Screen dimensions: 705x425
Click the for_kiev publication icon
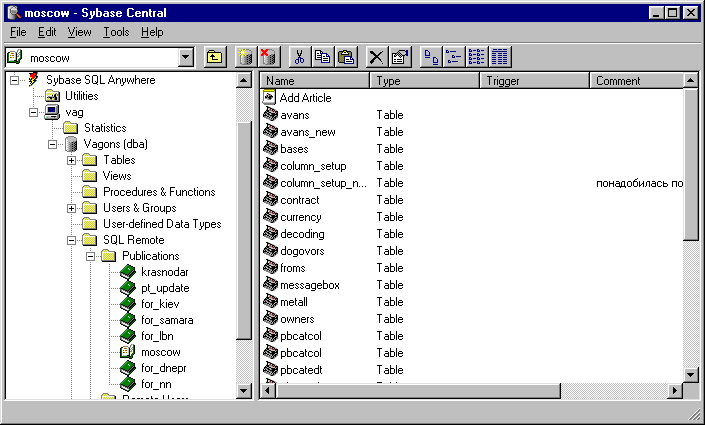pyautogui.click(x=128, y=304)
